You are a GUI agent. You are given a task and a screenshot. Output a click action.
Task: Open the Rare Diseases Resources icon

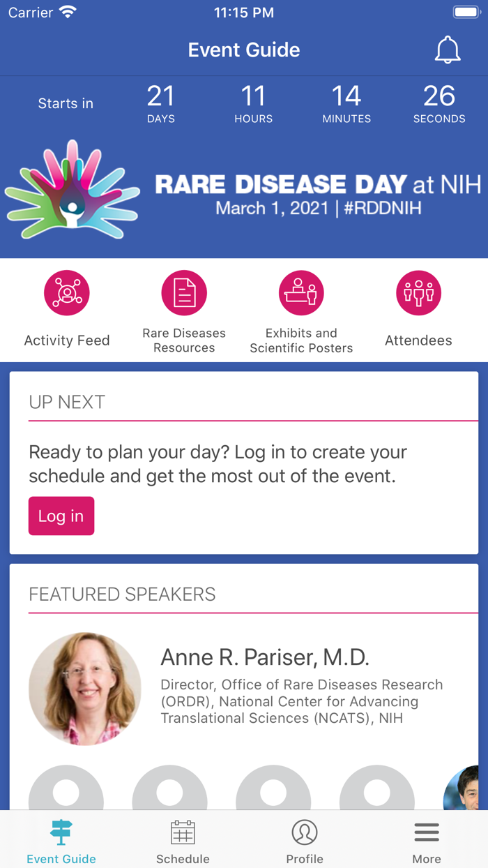[184, 293]
